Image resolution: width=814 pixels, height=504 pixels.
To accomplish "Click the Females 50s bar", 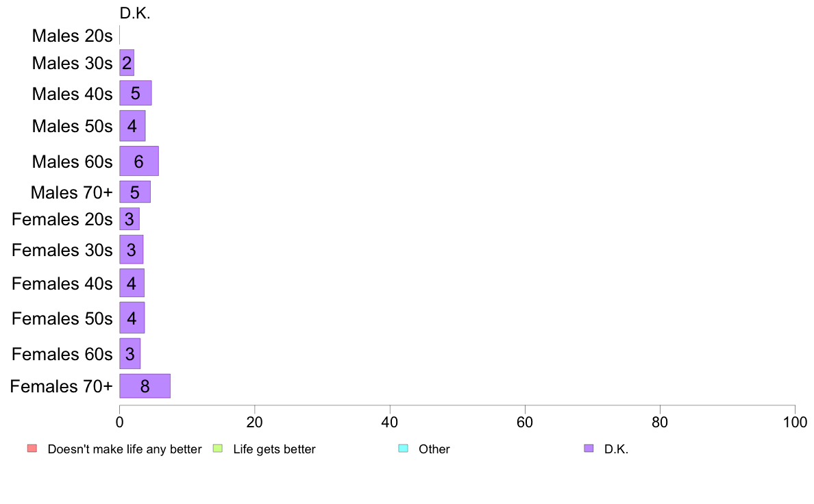I will pos(132,318).
